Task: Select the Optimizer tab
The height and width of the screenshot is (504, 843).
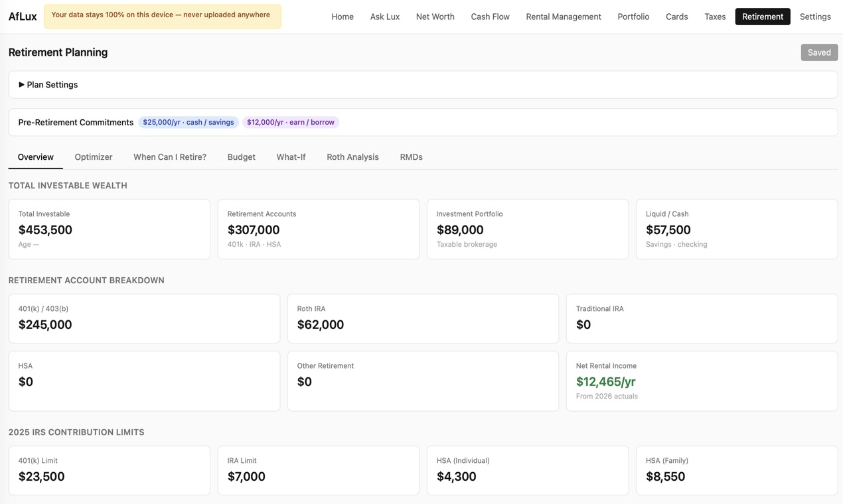Action: pyautogui.click(x=94, y=157)
